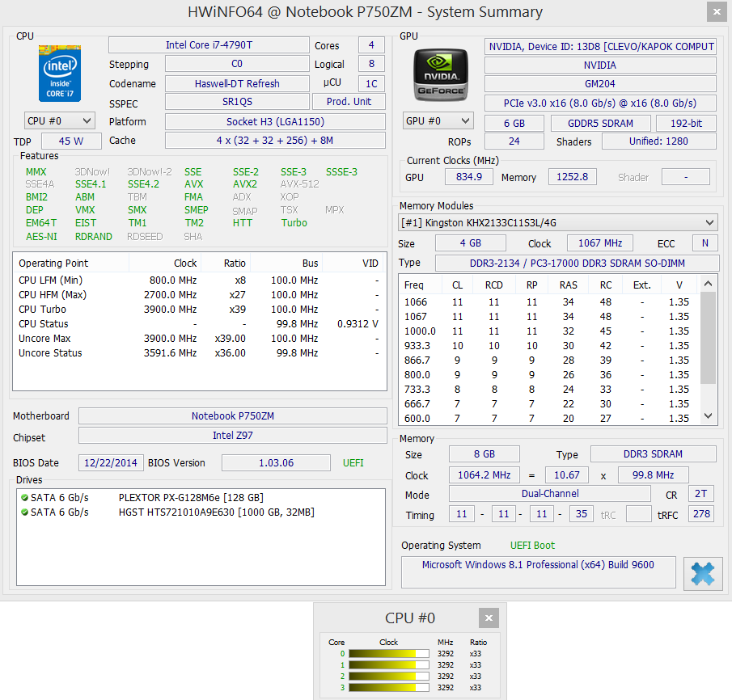Click the Intel Z97 chipset field
The image size is (732, 700).
(x=232, y=436)
